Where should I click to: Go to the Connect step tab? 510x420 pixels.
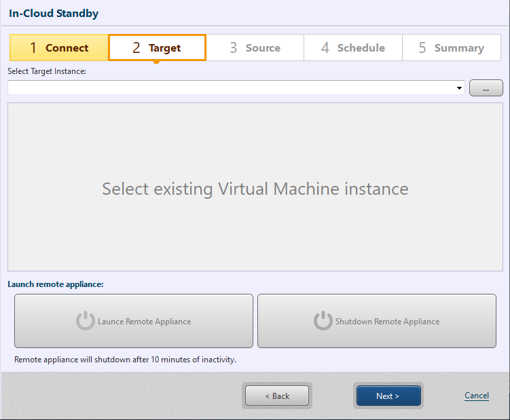tap(59, 48)
